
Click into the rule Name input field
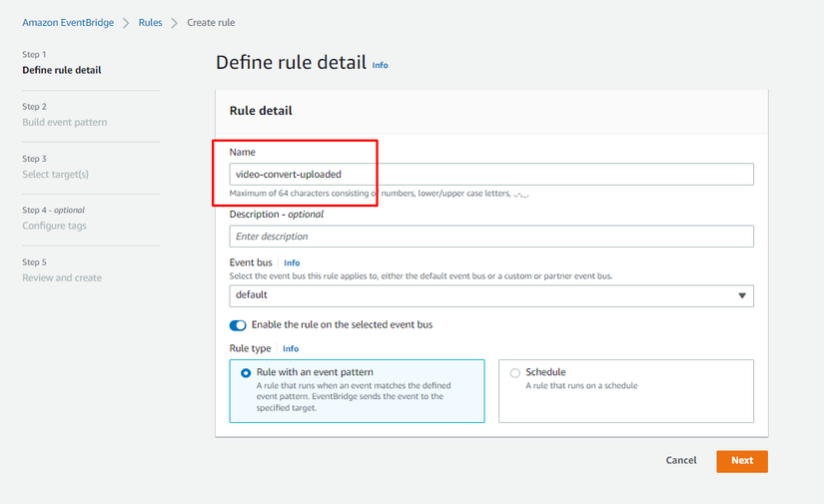pyautogui.click(x=490, y=174)
